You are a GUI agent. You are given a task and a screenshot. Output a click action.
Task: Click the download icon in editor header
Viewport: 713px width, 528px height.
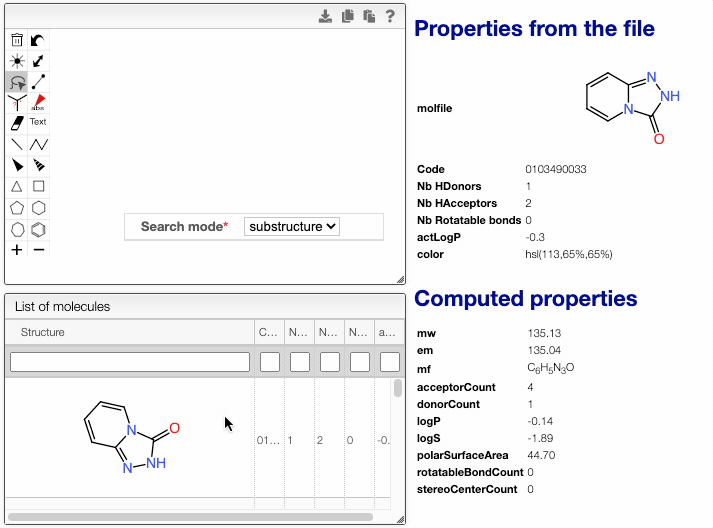click(325, 16)
